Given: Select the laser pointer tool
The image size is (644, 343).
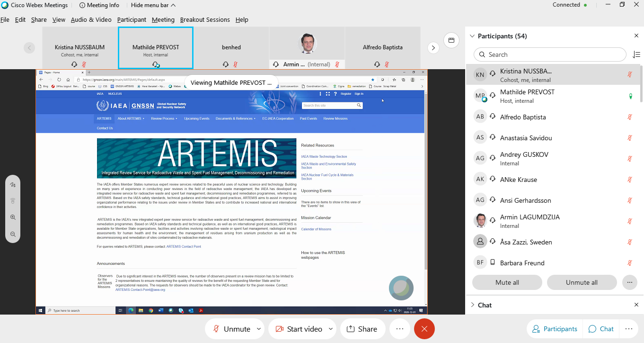Looking at the screenshot, I should (13, 200).
